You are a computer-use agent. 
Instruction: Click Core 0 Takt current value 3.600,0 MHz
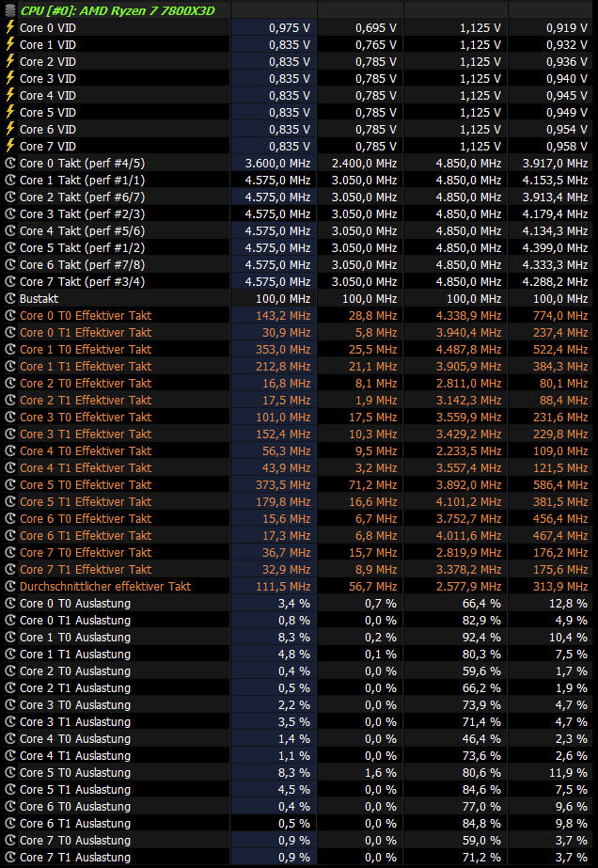click(278, 164)
